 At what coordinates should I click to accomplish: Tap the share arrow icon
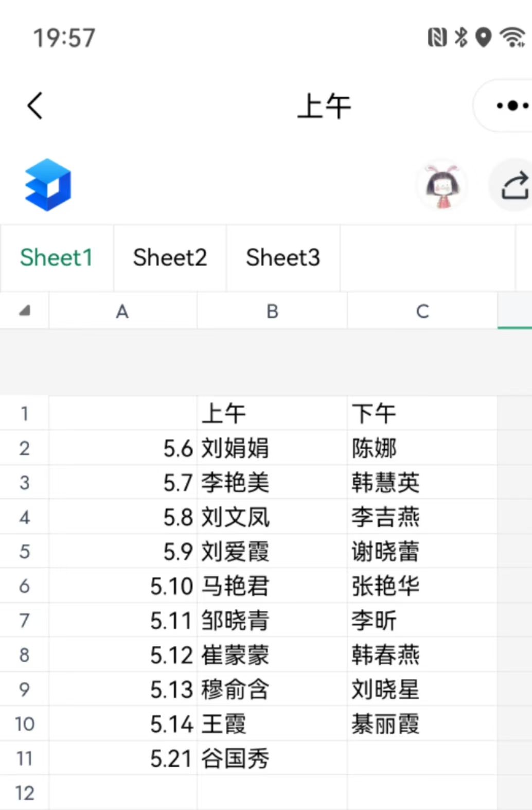[516, 186]
